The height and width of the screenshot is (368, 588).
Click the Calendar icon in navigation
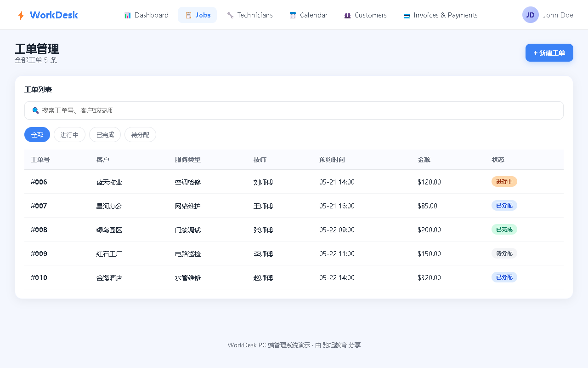[x=293, y=15]
